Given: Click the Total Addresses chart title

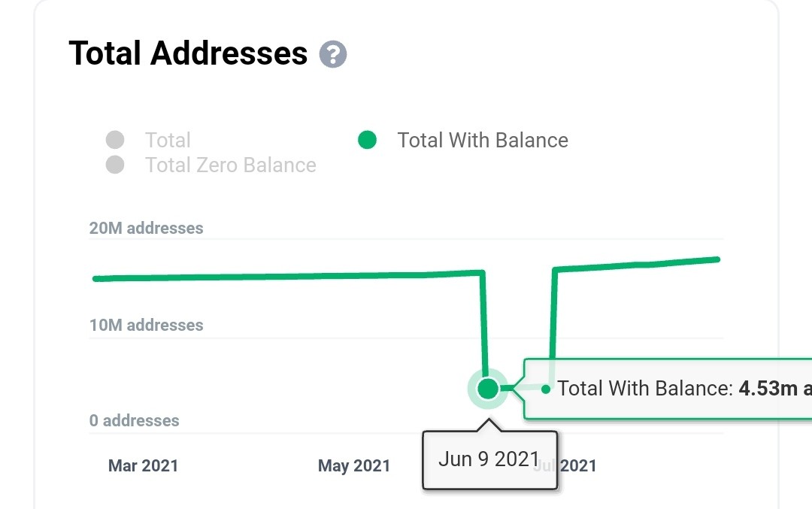Looking at the screenshot, I should pos(188,53).
